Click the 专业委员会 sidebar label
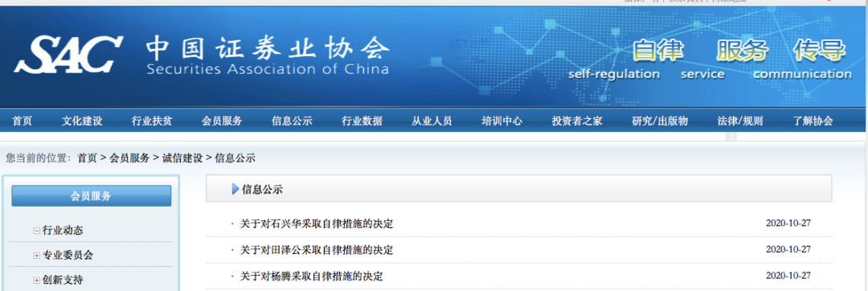Image resolution: width=868 pixels, height=291 pixels. pos(68,256)
